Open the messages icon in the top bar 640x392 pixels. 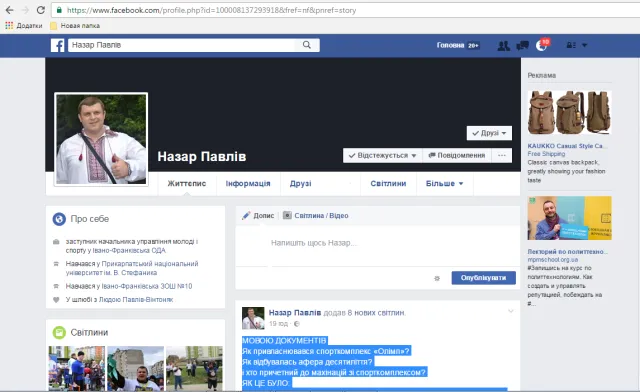522,45
